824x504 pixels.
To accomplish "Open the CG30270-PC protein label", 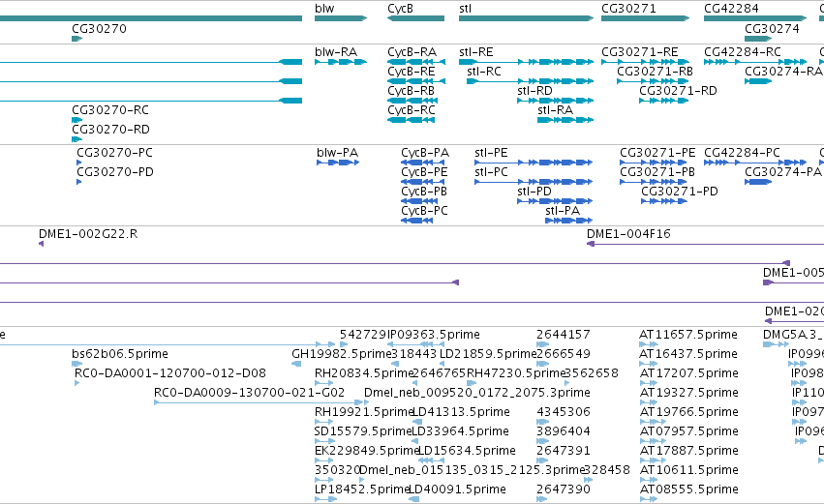I will coord(114,153).
